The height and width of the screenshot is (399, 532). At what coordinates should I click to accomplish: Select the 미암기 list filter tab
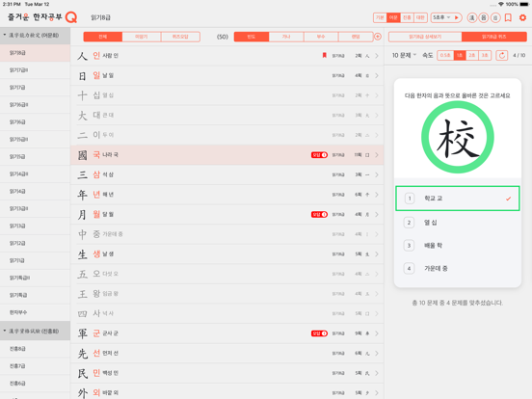(x=142, y=37)
